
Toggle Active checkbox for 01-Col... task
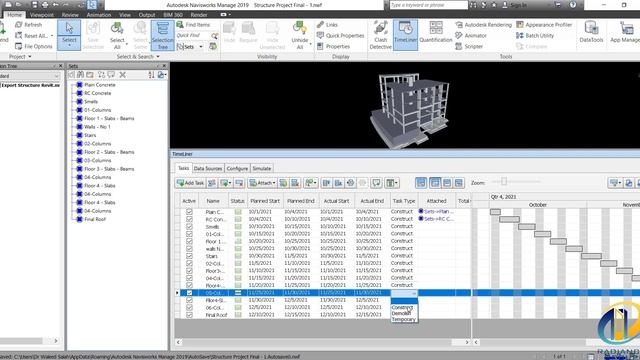[189, 234]
